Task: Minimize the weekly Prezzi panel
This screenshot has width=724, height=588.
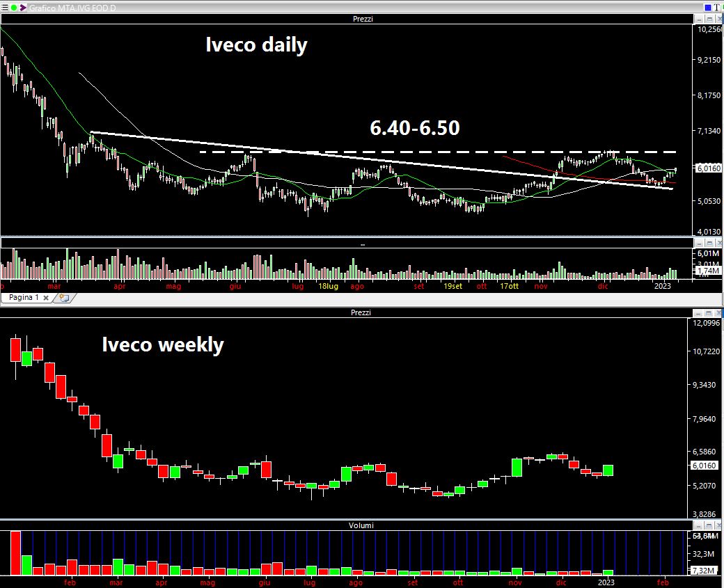Action: coord(699,313)
